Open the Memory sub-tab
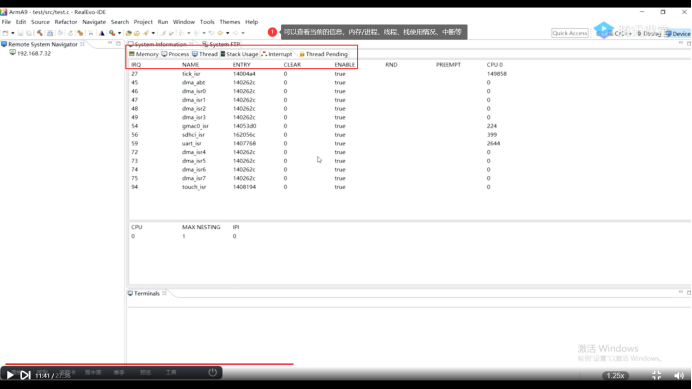This screenshot has width=692, height=389. (x=144, y=54)
